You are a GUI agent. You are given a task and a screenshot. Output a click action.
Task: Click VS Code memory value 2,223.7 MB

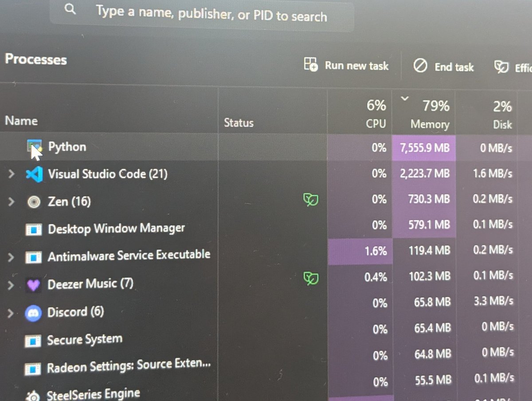[x=425, y=173]
